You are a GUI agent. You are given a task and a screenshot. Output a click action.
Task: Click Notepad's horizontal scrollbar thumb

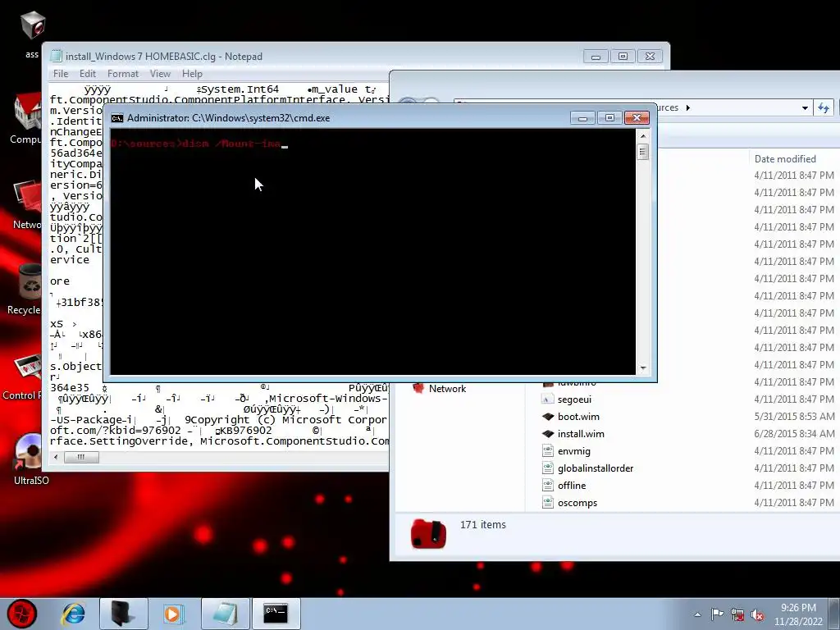click(81, 457)
